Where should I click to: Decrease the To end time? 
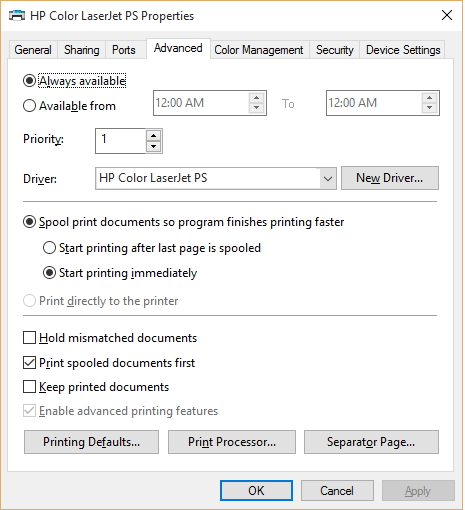click(x=429, y=108)
